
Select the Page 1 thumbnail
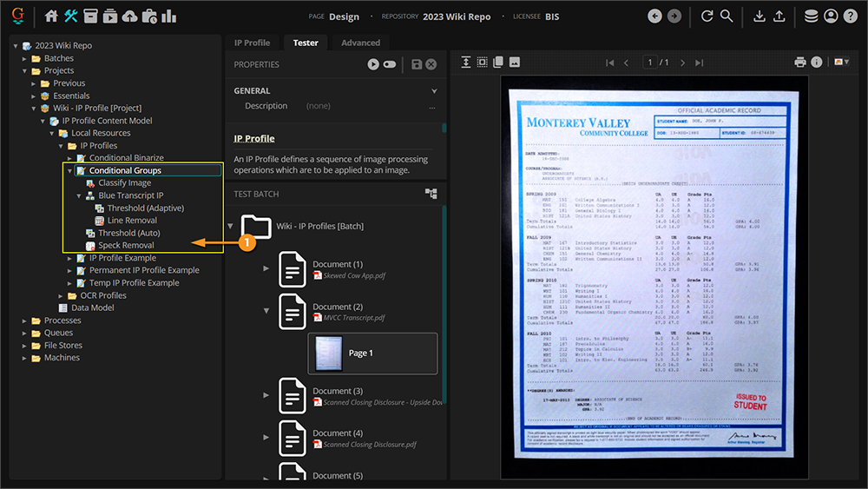tap(372, 354)
